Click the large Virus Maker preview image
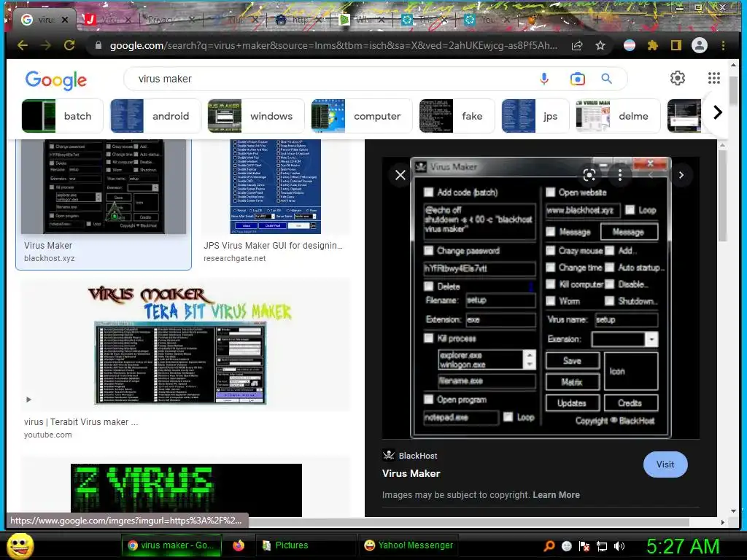 [x=541, y=297]
